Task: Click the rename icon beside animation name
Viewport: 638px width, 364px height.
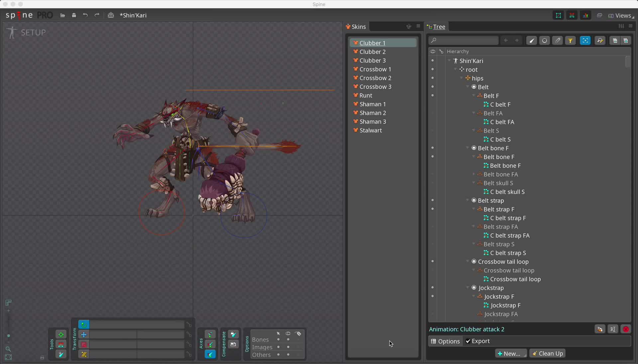Action: (x=613, y=329)
